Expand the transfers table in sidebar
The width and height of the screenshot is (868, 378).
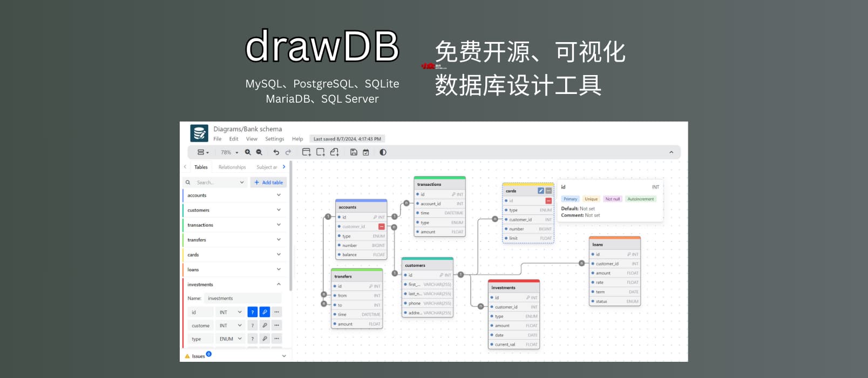(279, 240)
